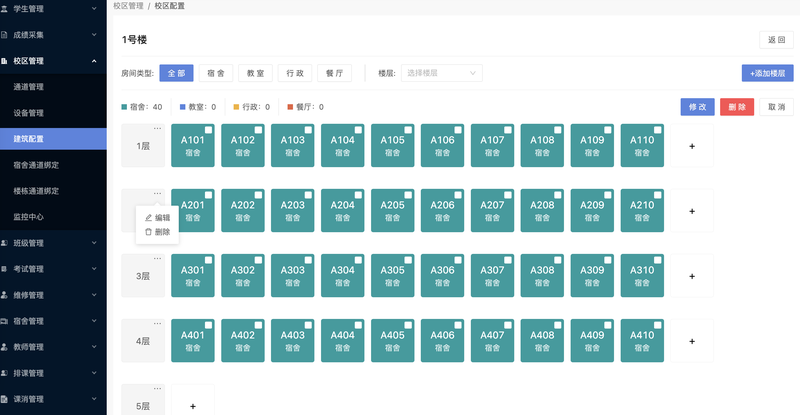Screen dimensions: 800x415
Task: Click the blue 教室 legend color square
Action: [183, 107]
